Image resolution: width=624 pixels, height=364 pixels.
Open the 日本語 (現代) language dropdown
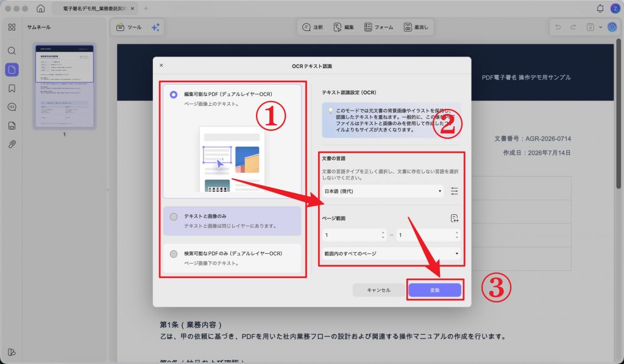(x=383, y=191)
